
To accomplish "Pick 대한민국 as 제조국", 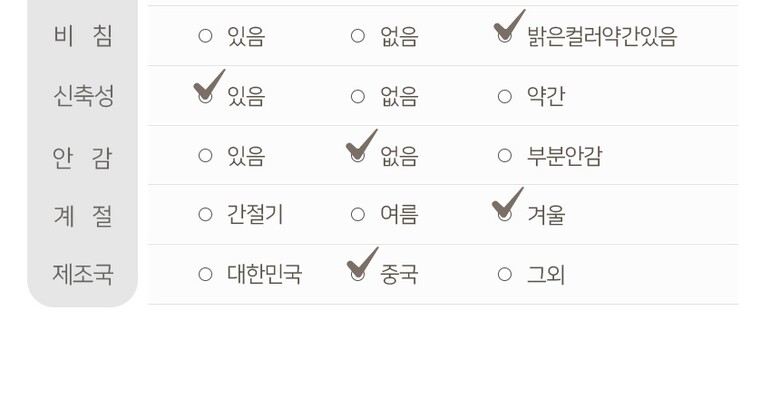I will tap(205, 274).
